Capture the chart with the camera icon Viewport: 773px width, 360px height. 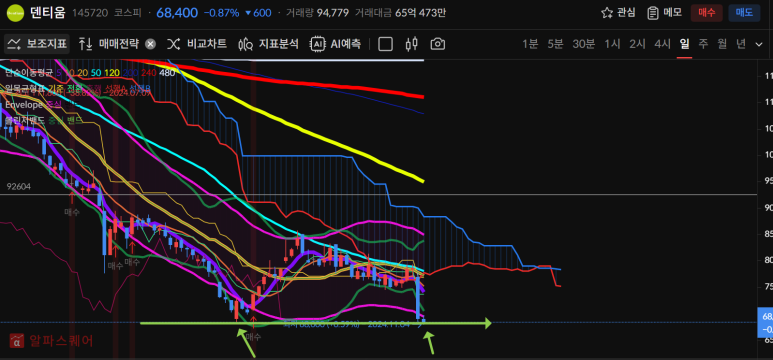pos(437,44)
